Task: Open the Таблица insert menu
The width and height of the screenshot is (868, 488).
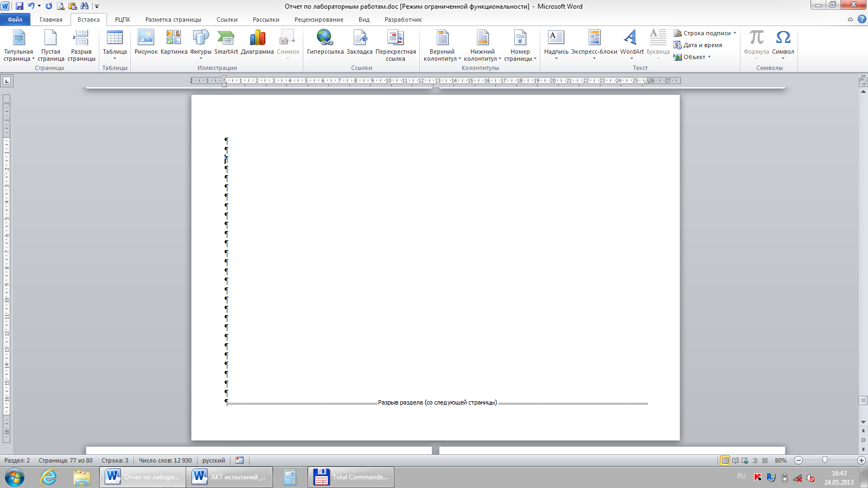Action: point(115,46)
